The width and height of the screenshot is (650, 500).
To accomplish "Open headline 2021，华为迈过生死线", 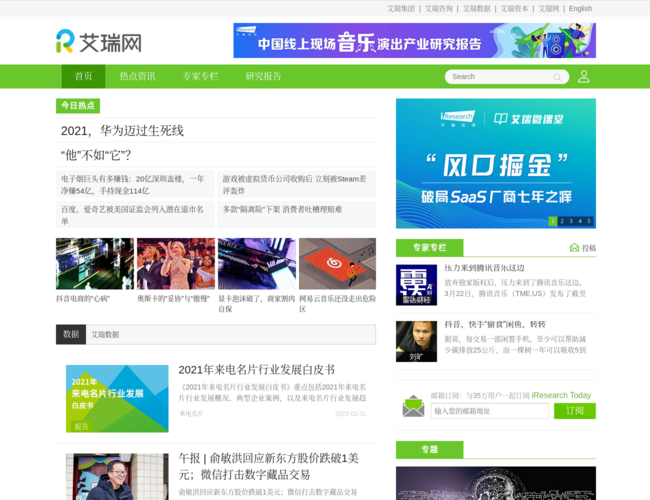I will tap(122, 131).
